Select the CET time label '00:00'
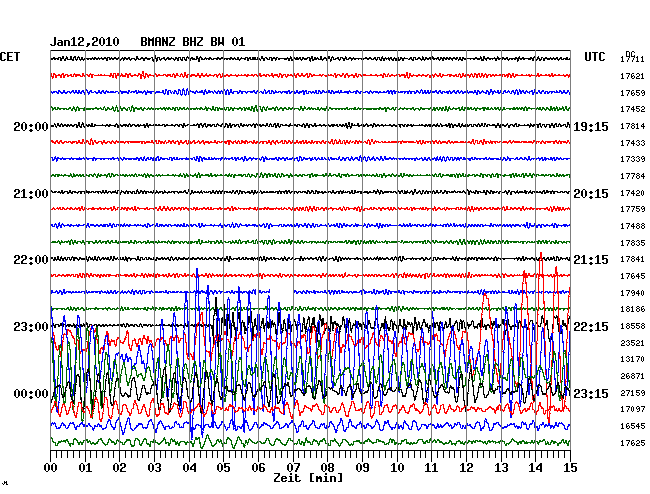 [x=31, y=393]
